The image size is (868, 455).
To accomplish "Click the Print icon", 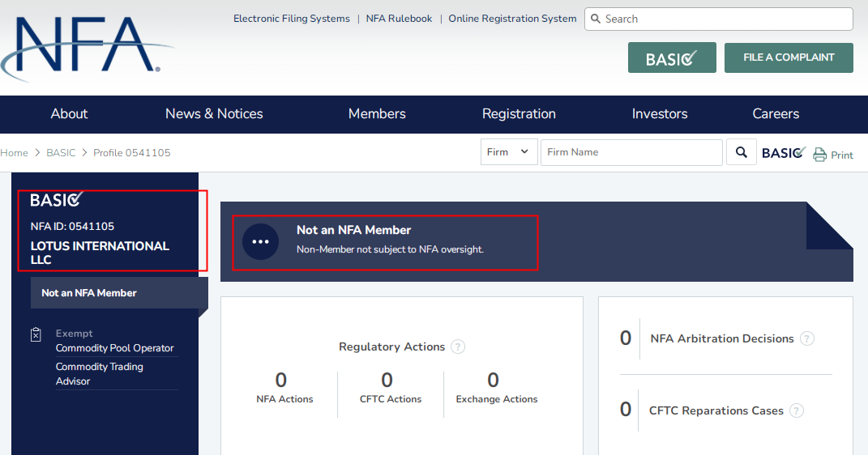I will (819, 155).
